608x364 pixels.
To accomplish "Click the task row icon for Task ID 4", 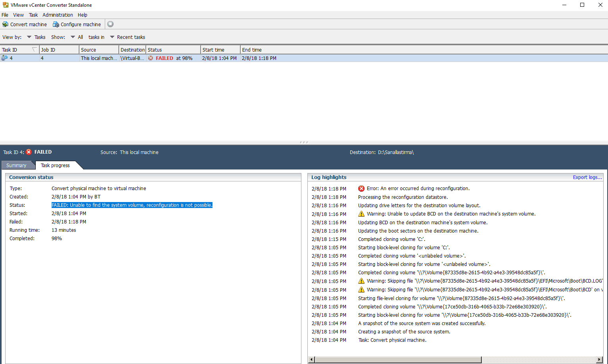I will pos(5,58).
